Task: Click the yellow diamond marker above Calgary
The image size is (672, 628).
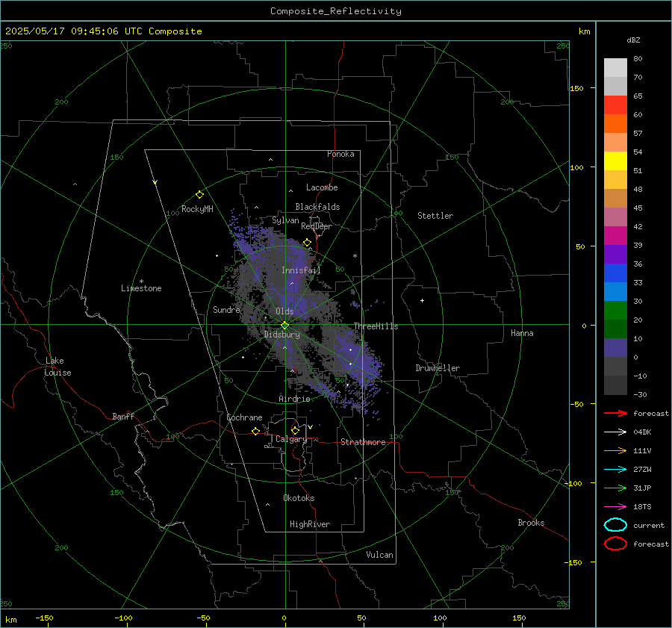Action: 295,430
